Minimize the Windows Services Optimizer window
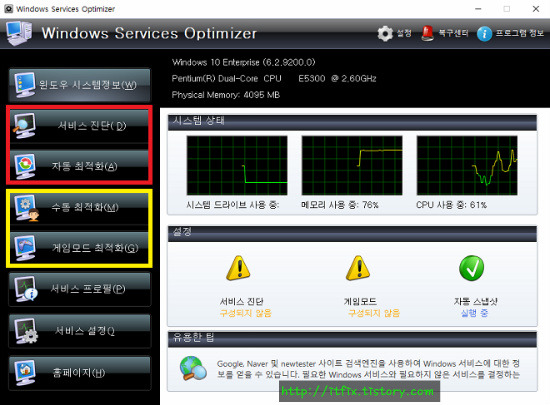Viewport: 550px width, 405px height. point(478,9)
